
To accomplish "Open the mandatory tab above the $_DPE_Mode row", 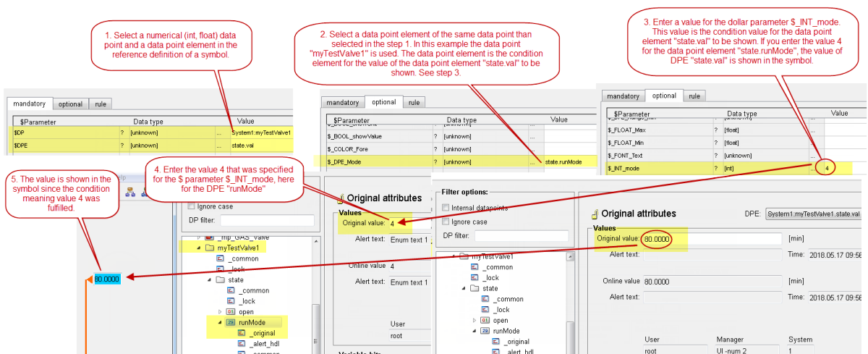I will 342,102.
